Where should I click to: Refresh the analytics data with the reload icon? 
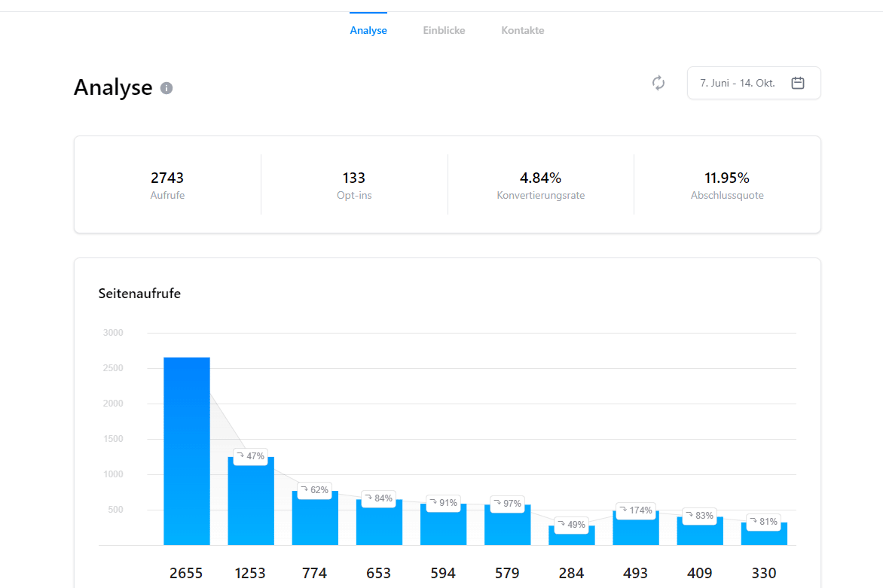click(658, 83)
